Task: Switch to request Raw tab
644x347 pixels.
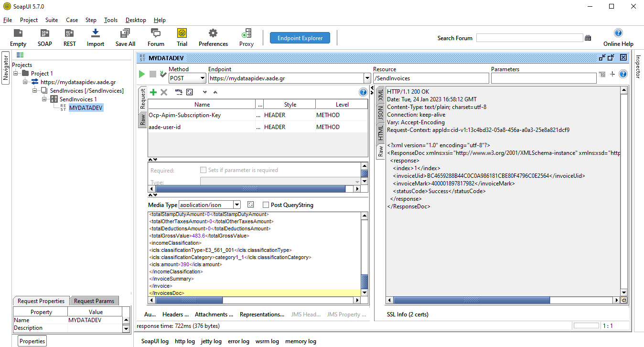Action: pyautogui.click(x=142, y=119)
